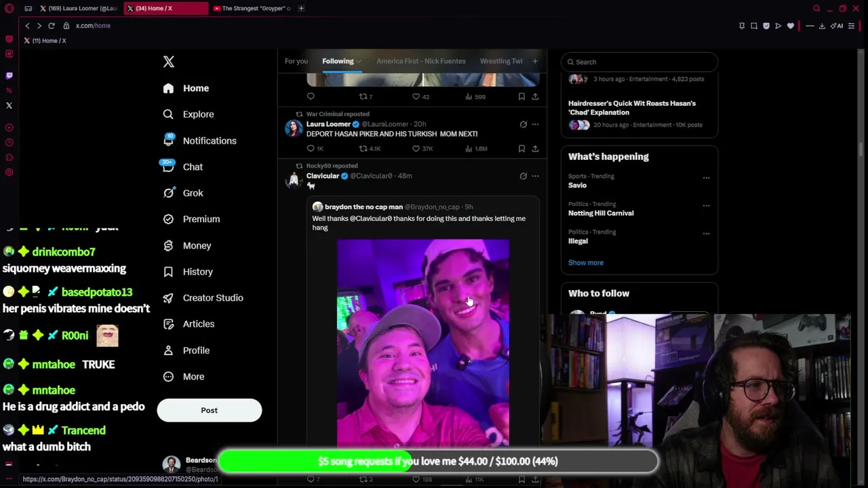
Task: Open the quoted post photo of two men
Action: point(423,342)
